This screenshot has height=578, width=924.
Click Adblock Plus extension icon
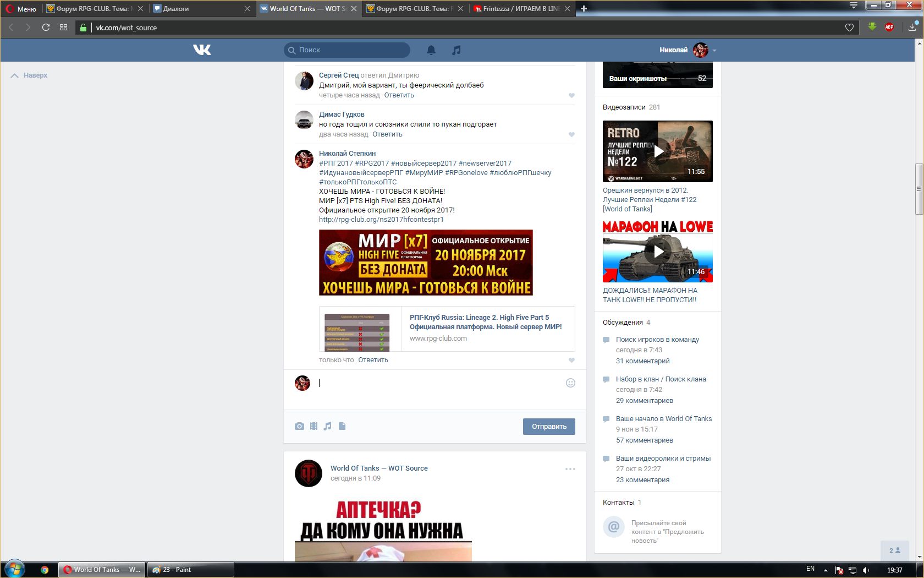pos(889,27)
